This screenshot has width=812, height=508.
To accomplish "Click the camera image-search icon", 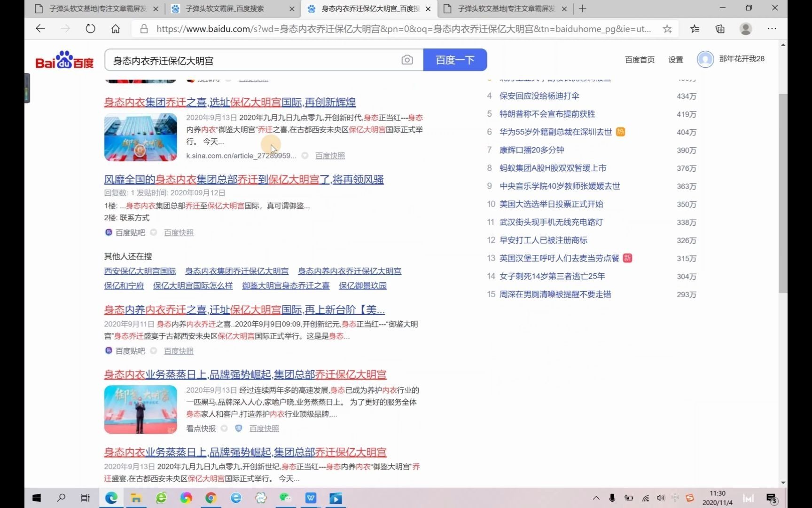I will [407, 60].
